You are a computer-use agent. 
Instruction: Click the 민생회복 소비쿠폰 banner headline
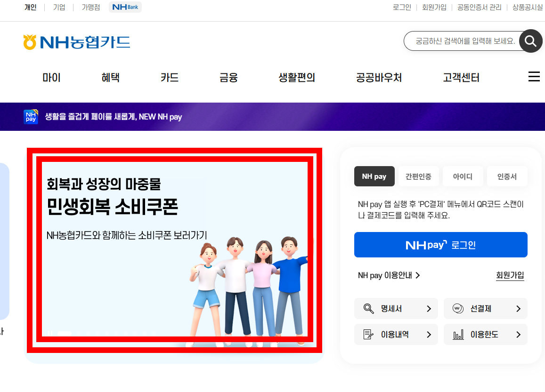pyautogui.click(x=112, y=207)
